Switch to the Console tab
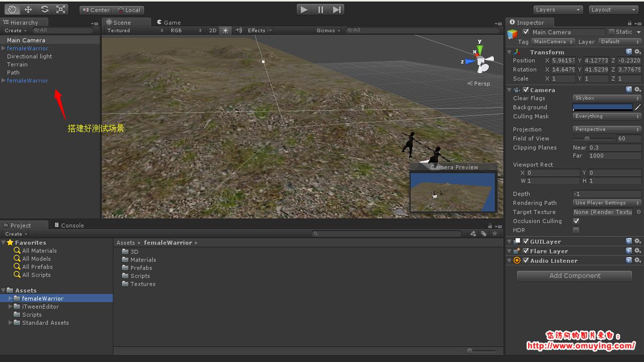The image size is (644, 362). click(x=69, y=225)
